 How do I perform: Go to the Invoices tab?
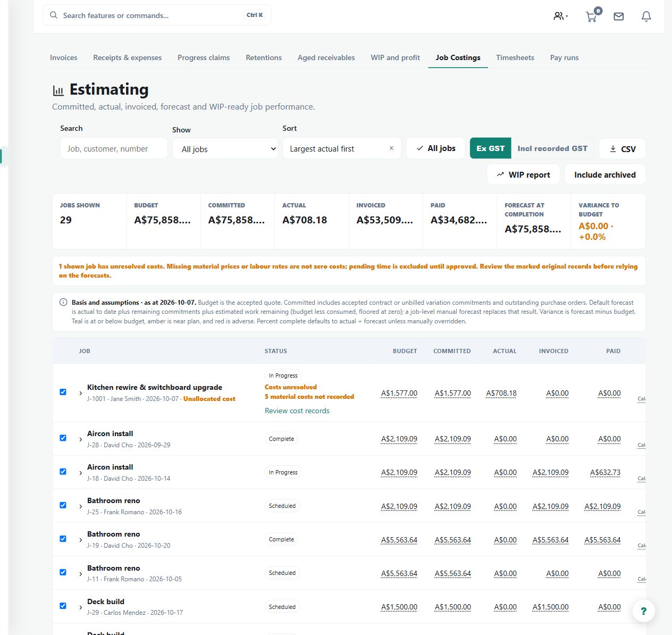[64, 57]
